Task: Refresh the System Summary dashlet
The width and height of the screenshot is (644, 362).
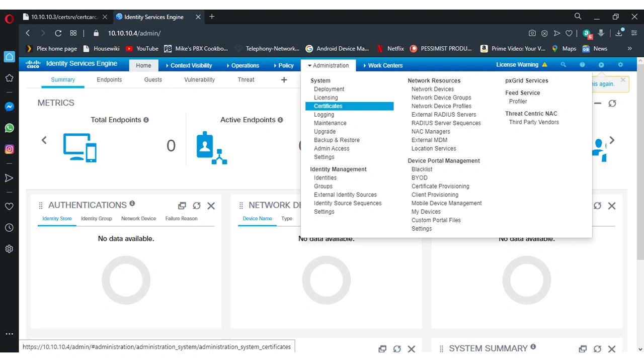Action: click(x=597, y=349)
